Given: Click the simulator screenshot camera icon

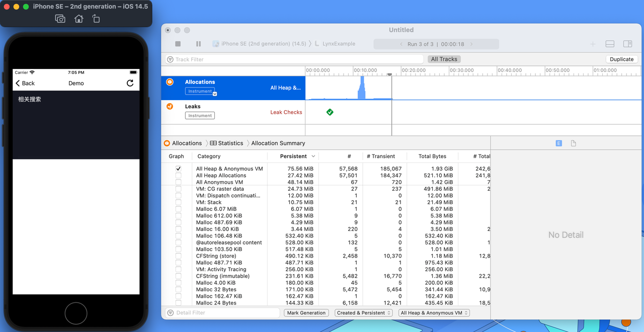Looking at the screenshot, I should tap(60, 19).
